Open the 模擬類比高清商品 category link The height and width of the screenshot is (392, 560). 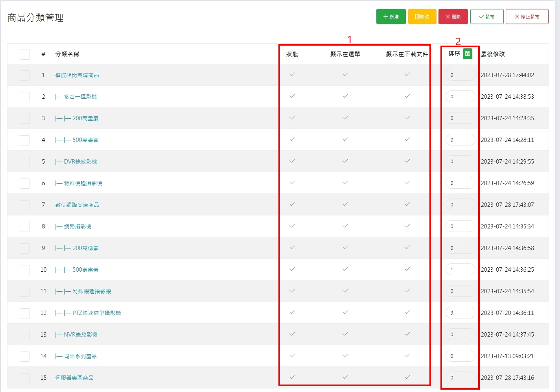click(77, 75)
